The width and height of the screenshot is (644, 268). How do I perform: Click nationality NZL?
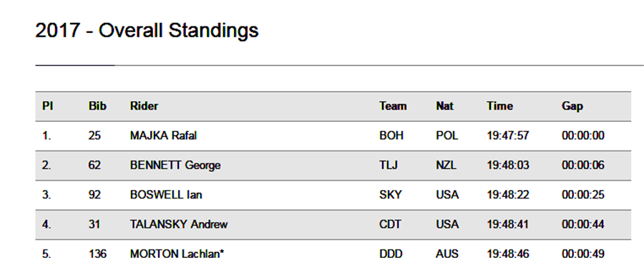click(x=446, y=166)
